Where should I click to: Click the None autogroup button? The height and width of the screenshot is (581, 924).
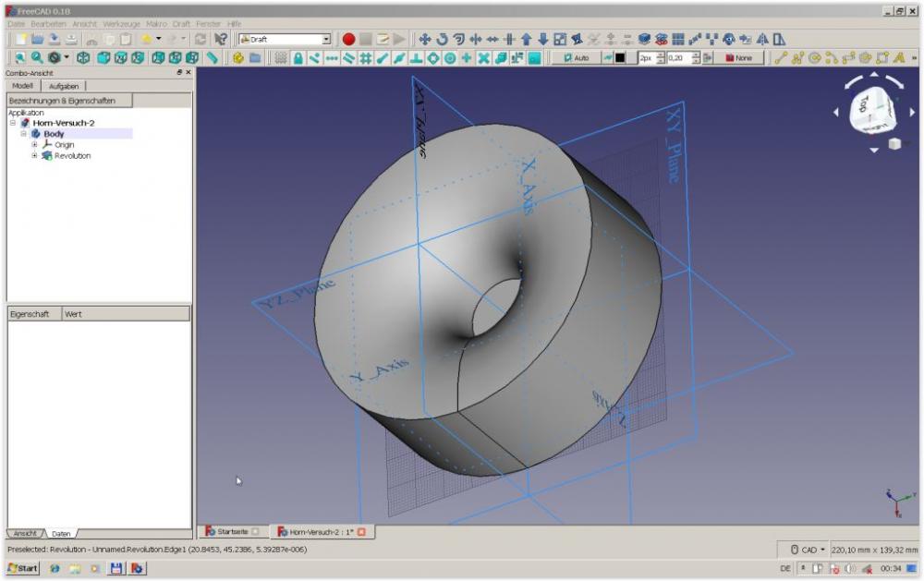[739, 58]
